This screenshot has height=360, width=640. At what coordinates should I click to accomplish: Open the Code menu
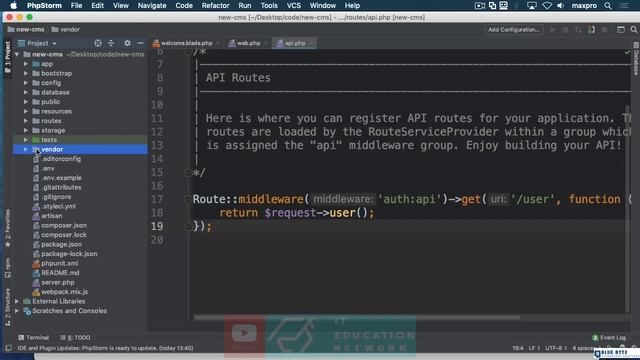(x=184, y=6)
